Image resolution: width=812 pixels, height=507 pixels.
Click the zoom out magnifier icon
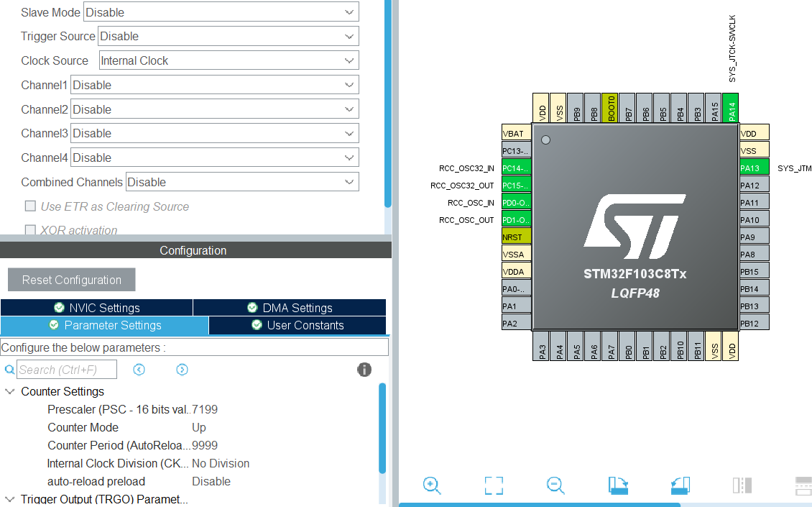[555, 485]
